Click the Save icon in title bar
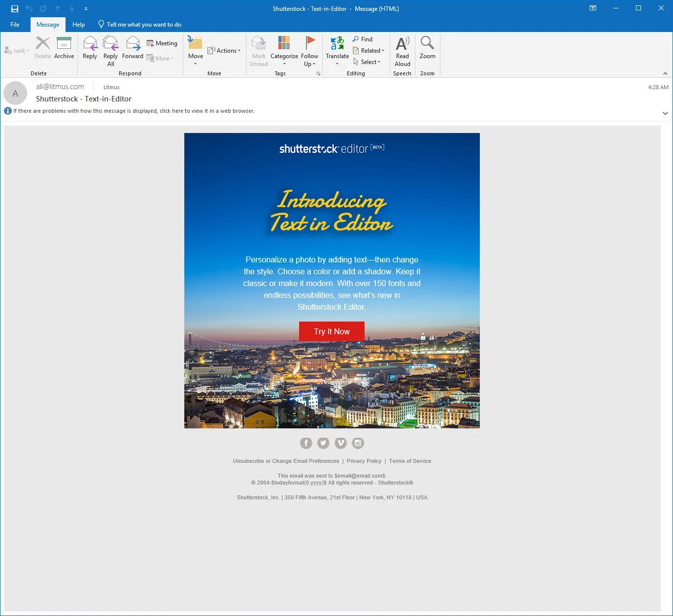 coord(15,8)
